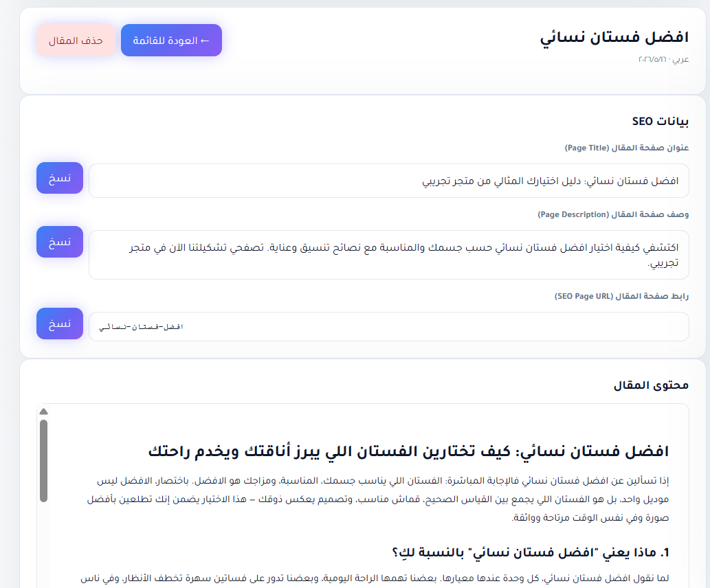Copy the SEO Page URL with نسخ
The image size is (710, 588).
point(60,324)
